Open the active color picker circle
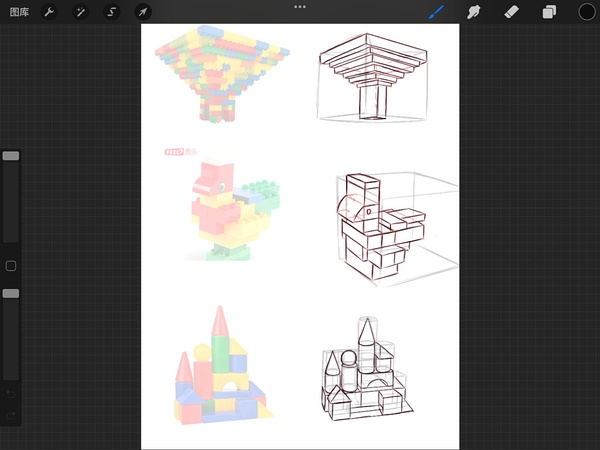Image resolution: width=600 pixels, height=450 pixels. (586, 12)
